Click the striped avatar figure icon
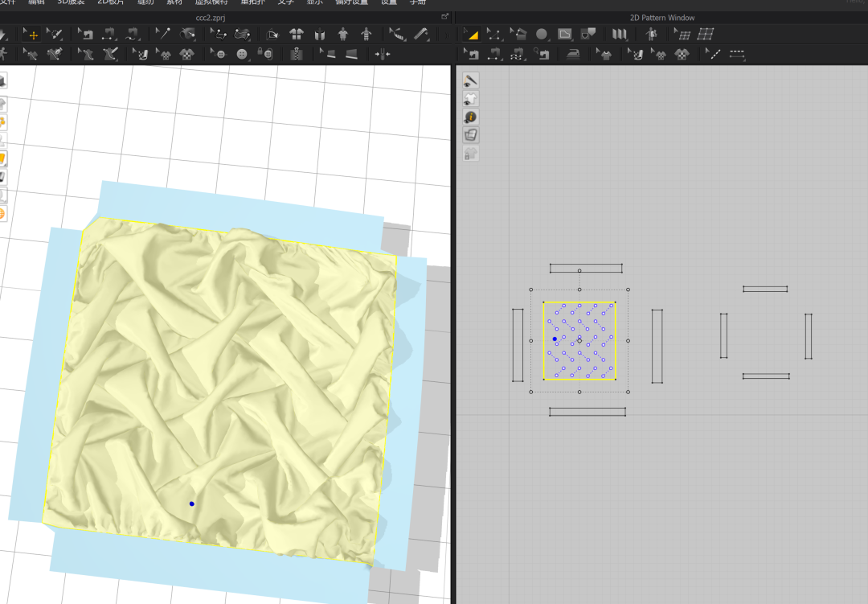Screen dimensions: 868x604 click(x=366, y=35)
